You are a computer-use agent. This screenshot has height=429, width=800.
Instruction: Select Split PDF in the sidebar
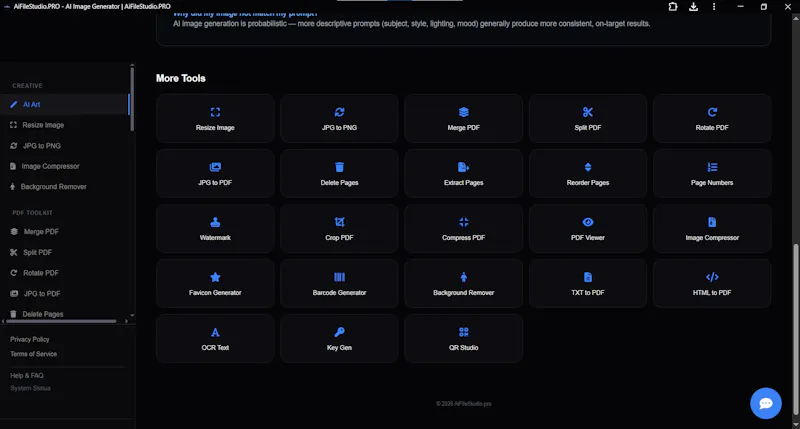coord(65,253)
